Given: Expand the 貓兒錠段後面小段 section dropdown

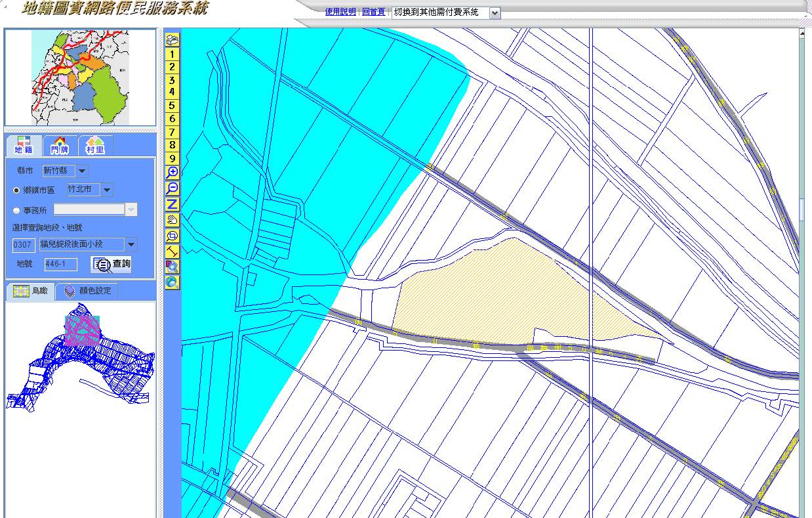Looking at the screenshot, I should [x=131, y=245].
